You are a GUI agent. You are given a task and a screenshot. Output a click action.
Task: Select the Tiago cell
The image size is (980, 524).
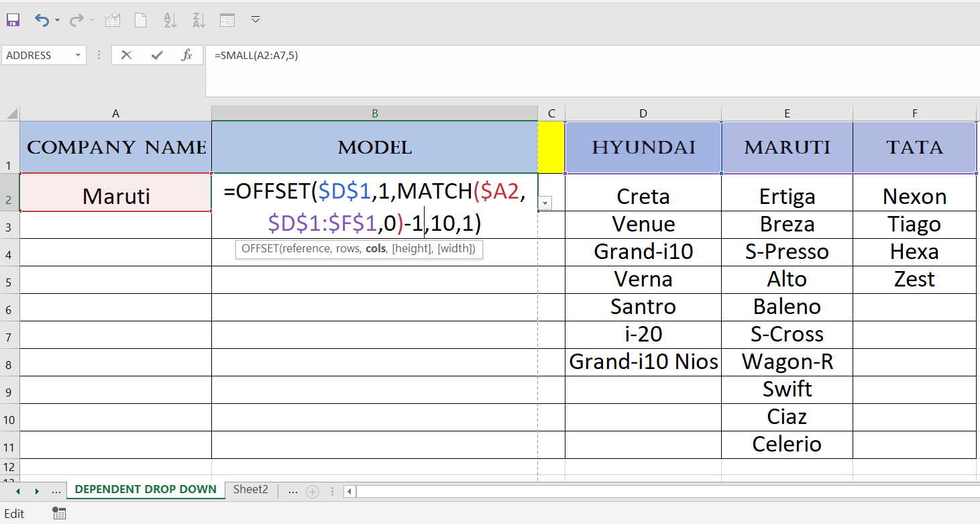pos(914,224)
